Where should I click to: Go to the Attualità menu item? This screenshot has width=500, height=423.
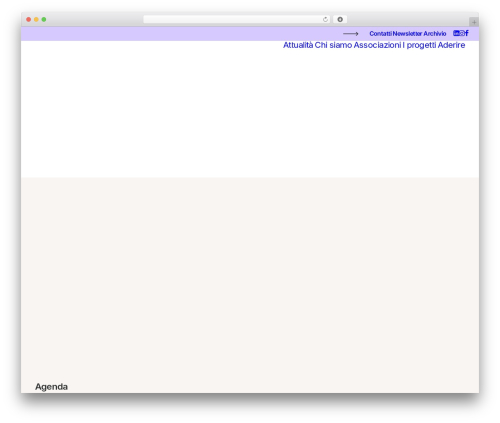pyautogui.click(x=298, y=45)
